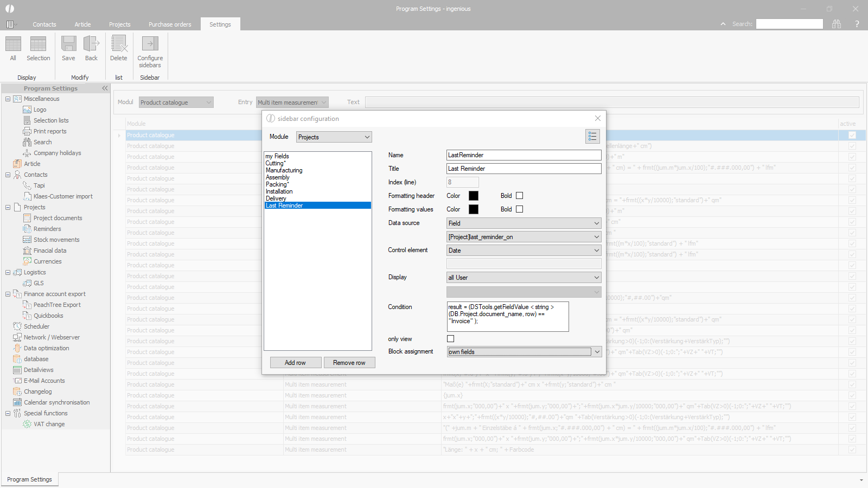
Task: Open Configure sidebars tool
Action: [x=150, y=52]
